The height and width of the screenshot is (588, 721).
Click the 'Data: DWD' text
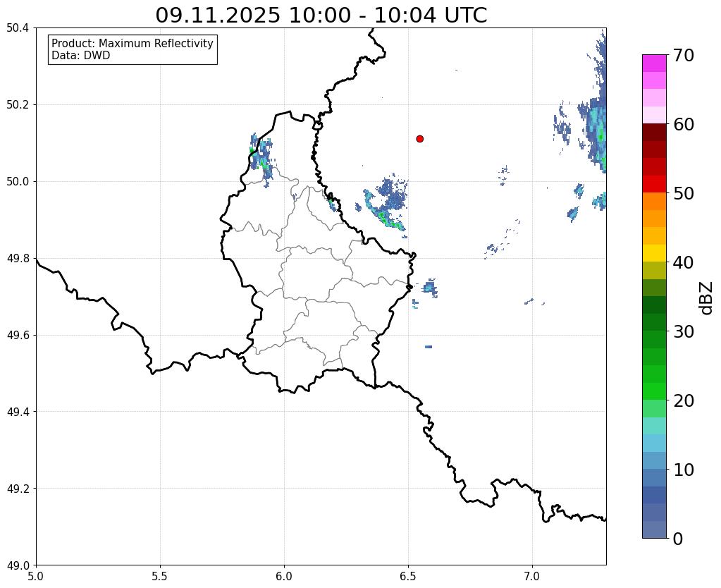point(81,56)
